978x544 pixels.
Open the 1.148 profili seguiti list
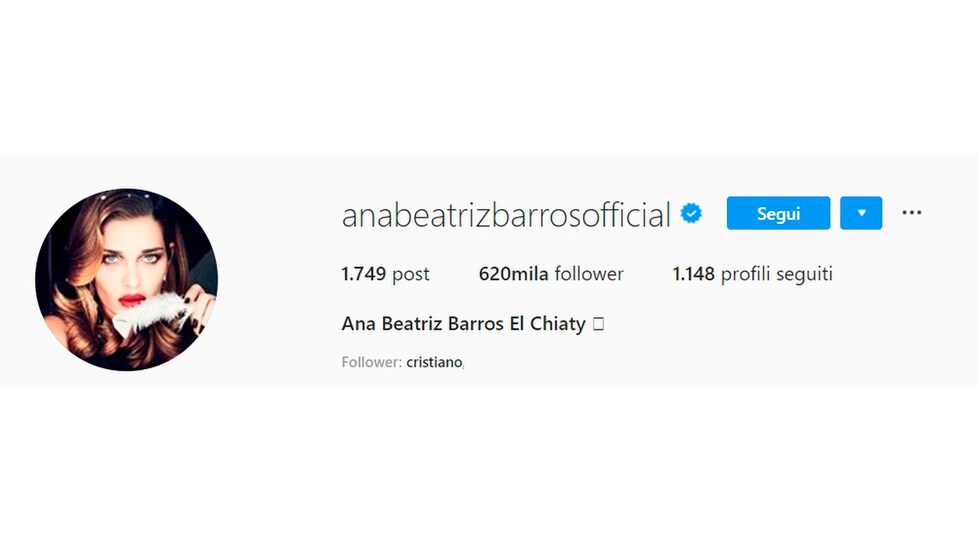(752, 274)
